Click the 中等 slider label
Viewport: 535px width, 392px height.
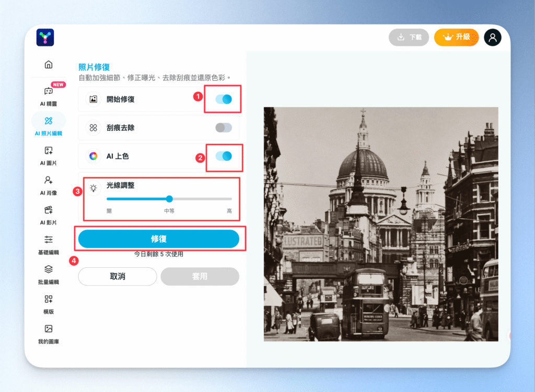coord(169,211)
